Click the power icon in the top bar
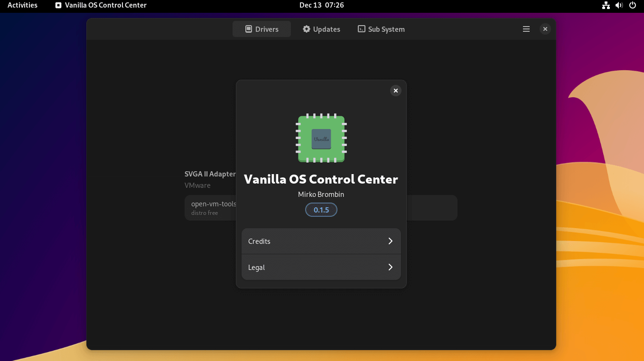 tap(632, 5)
